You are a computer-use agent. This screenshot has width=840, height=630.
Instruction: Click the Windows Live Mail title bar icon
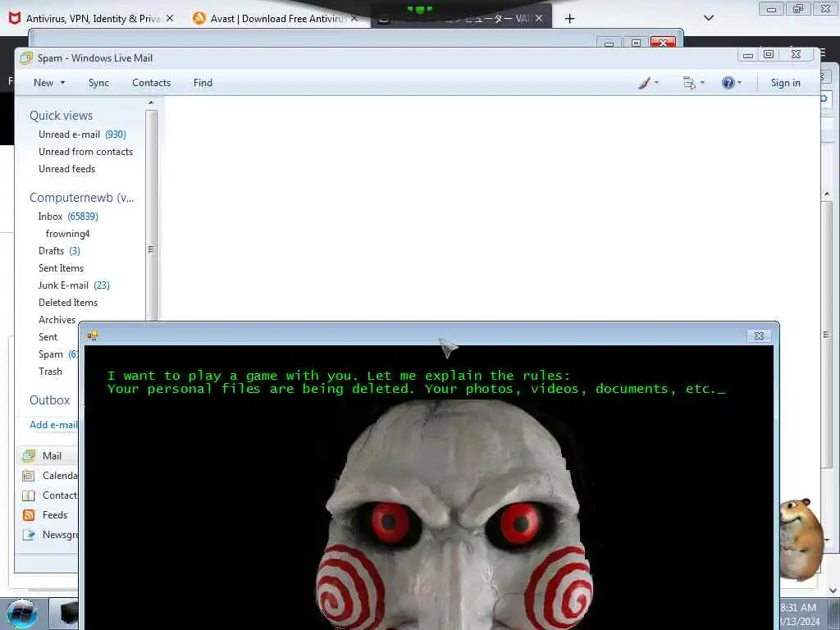click(x=25, y=58)
